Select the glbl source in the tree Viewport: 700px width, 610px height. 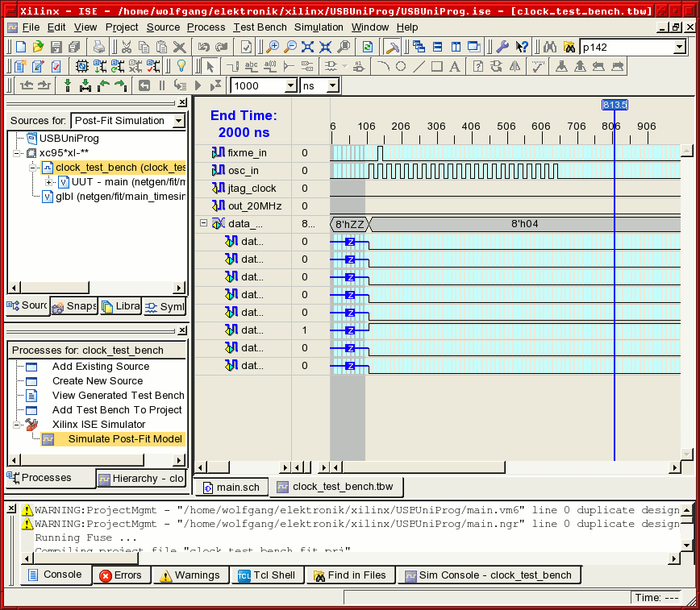(119, 197)
